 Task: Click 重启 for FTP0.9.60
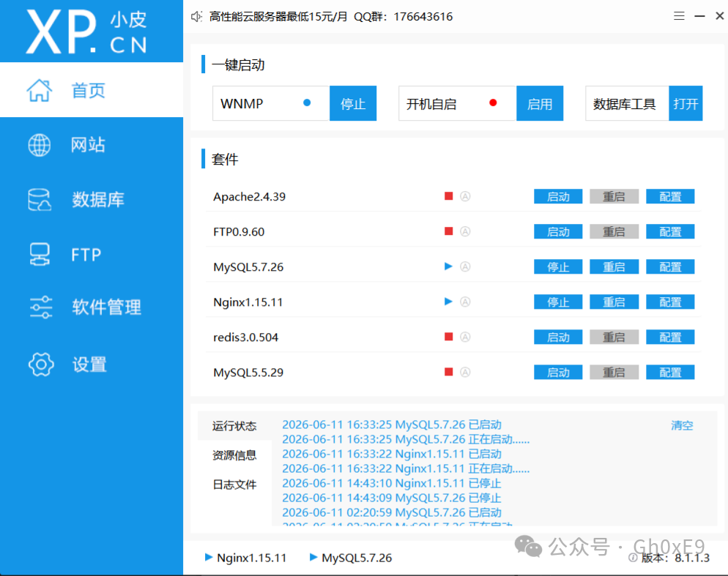(614, 231)
